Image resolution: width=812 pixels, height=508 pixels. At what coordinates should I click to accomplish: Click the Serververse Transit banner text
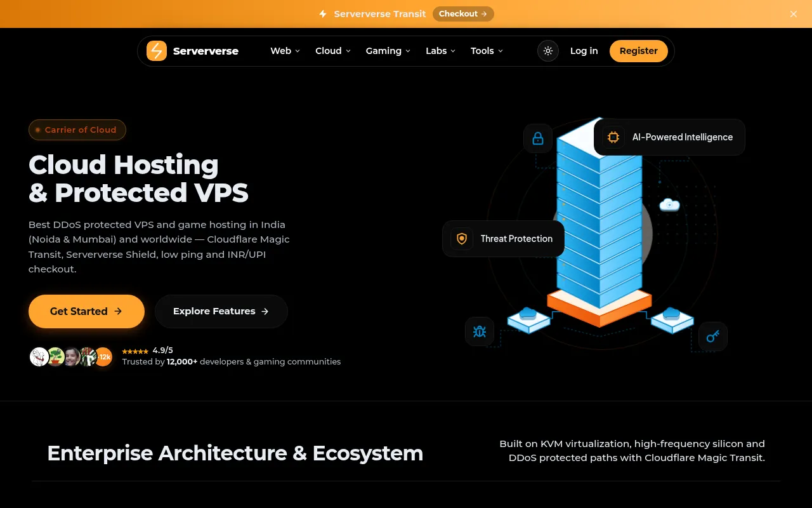click(380, 14)
